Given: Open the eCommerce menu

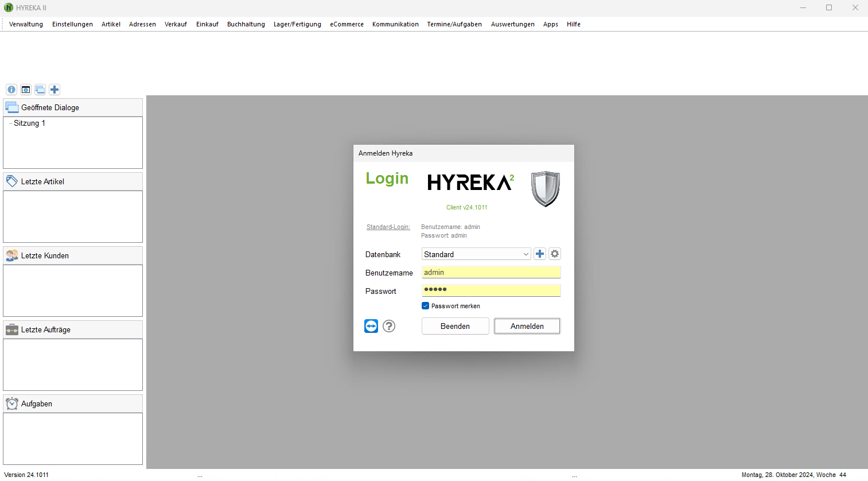Looking at the screenshot, I should pos(347,24).
